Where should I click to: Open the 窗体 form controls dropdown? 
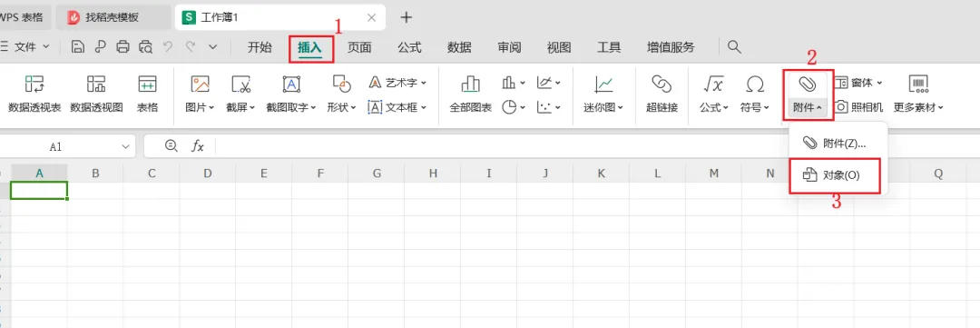pos(859,83)
